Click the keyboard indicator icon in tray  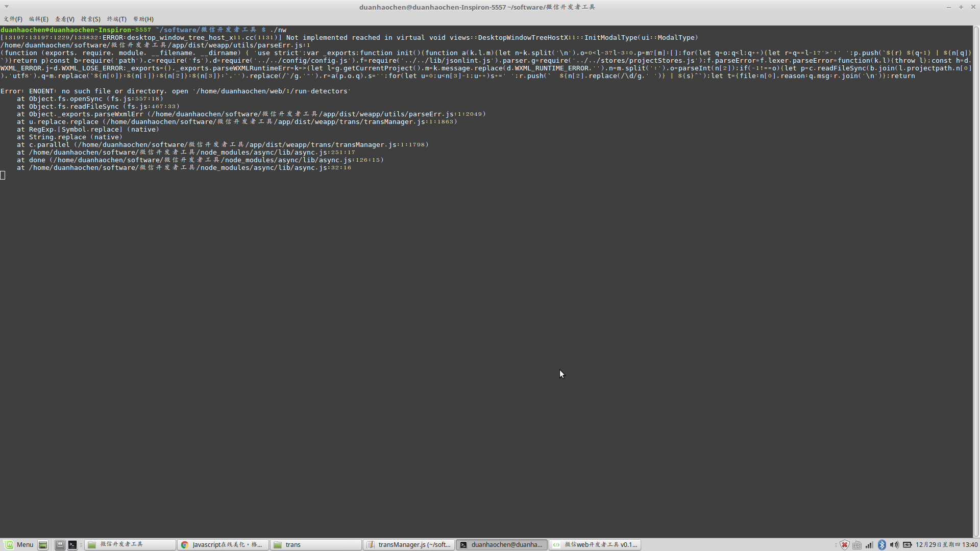[857, 545]
